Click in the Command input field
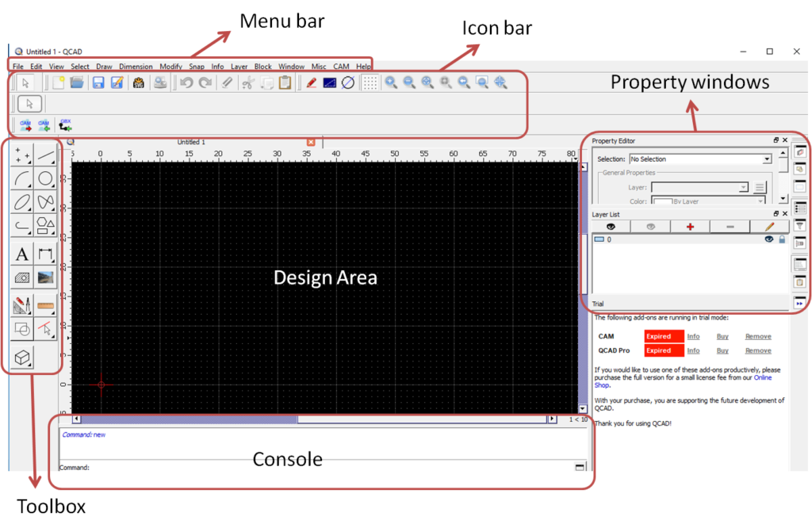The image size is (812, 524). [x=317, y=467]
